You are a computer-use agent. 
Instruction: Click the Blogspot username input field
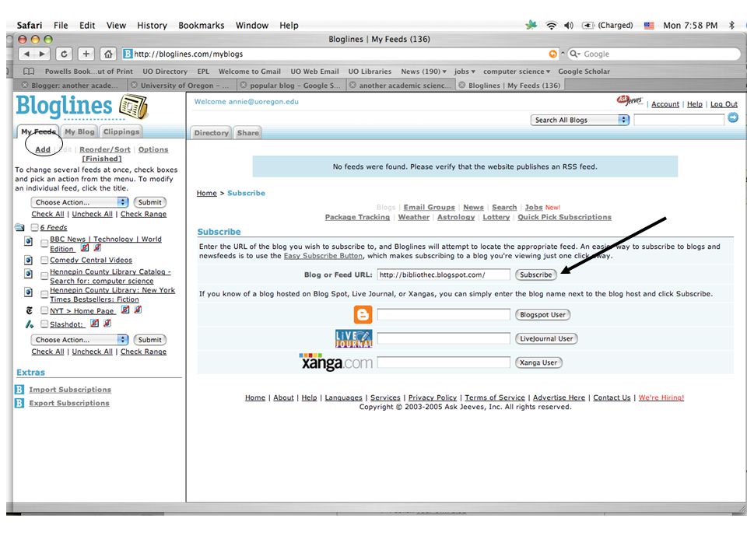444,315
